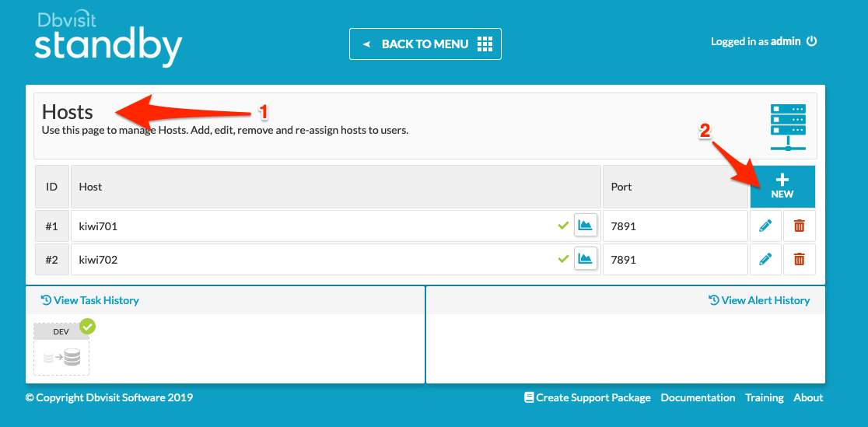Click the Port column header
868x427 pixels.
click(x=675, y=187)
